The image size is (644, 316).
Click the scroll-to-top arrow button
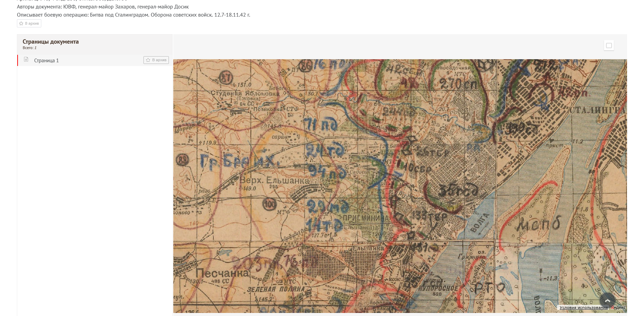607,300
